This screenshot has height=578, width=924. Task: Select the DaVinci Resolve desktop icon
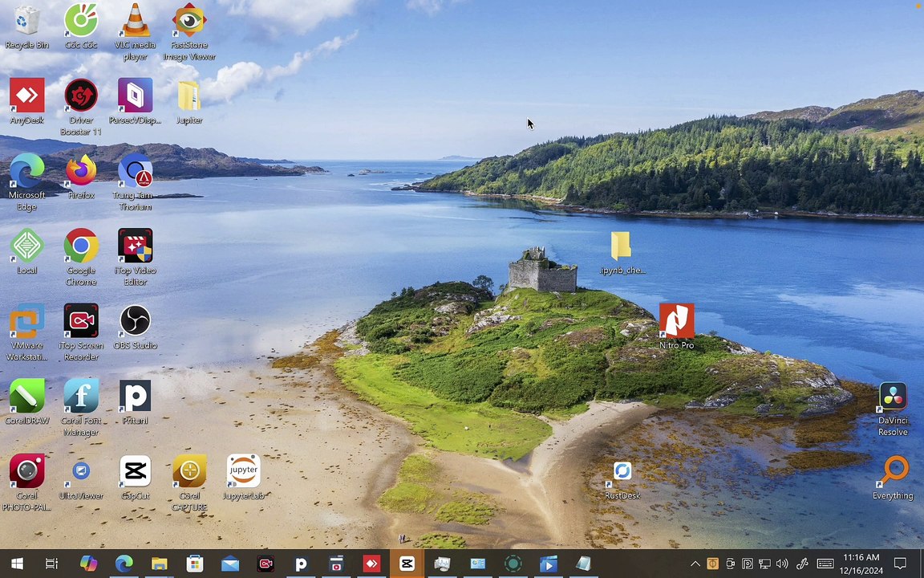click(x=892, y=398)
